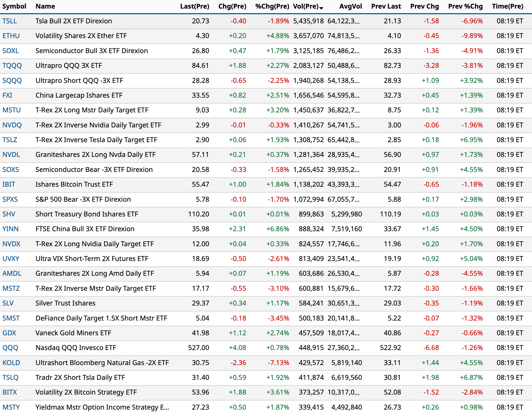Open the NVDQ symbol link

click(12, 125)
